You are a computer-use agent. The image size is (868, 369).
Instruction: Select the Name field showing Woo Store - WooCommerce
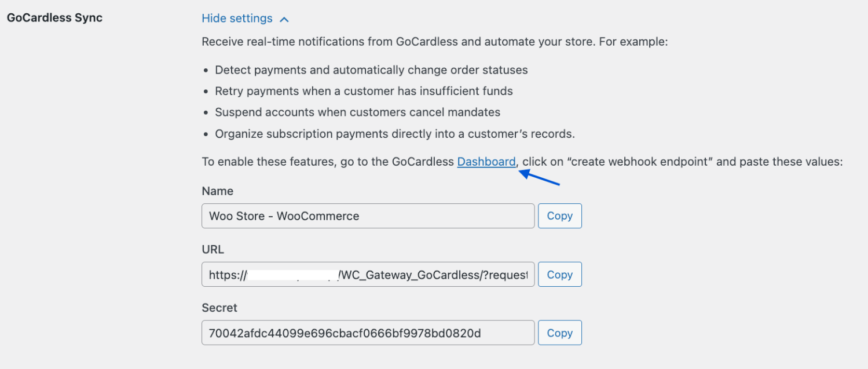tap(368, 215)
